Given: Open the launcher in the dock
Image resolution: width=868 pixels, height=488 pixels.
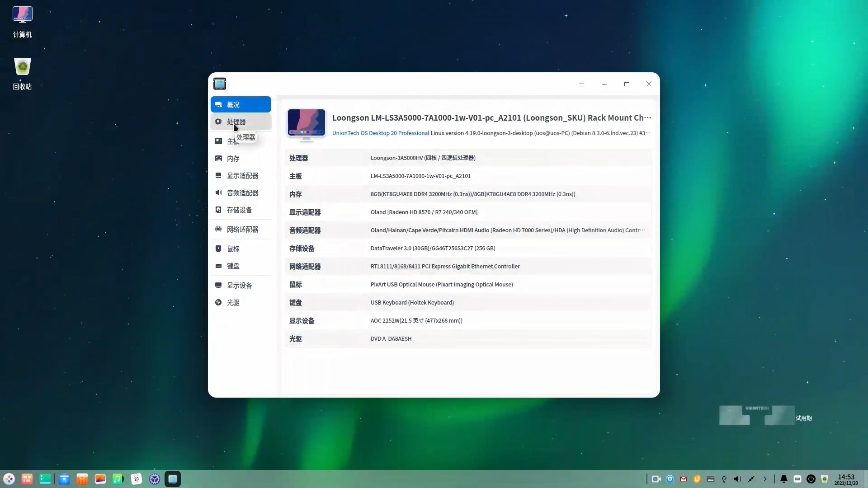Looking at the screenshot, I should tap(9, 479).
